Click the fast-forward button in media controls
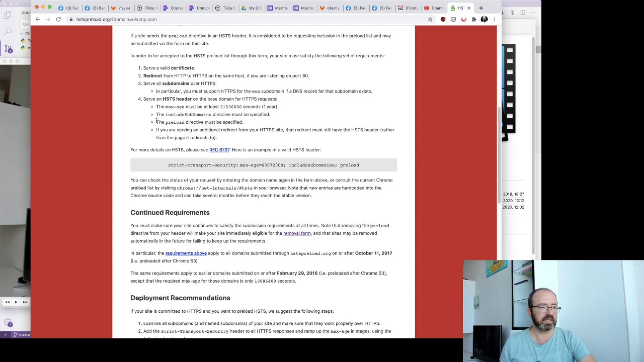 pyautogui.click(x=25, y=302)
